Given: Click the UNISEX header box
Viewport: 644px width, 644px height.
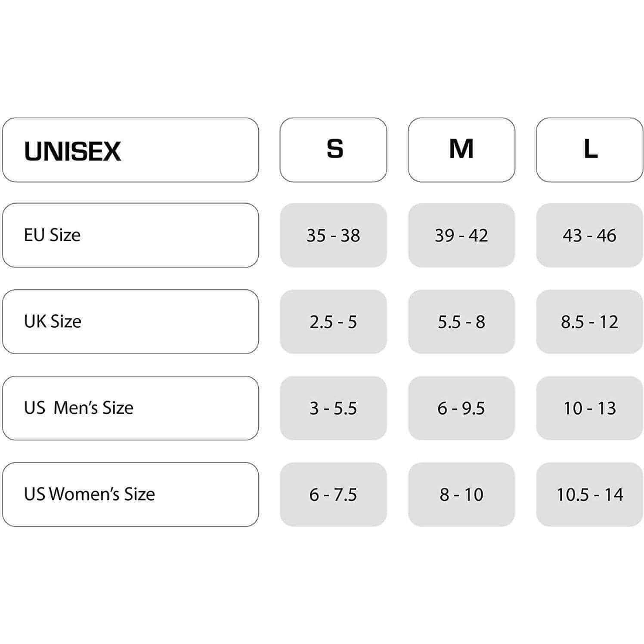Looking at the screenshot, I should point(130,150).
